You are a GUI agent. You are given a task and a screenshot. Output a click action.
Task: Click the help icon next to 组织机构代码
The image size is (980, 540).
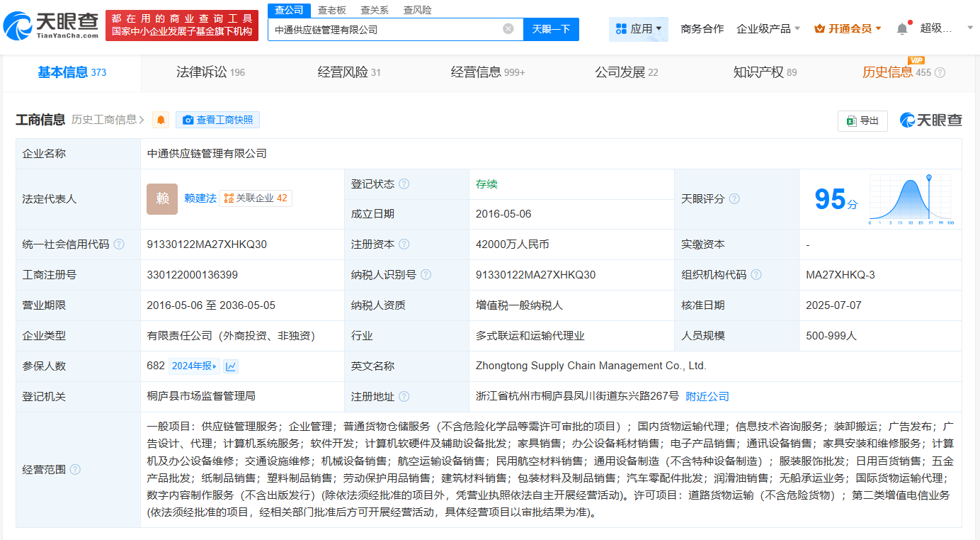tap(756, 275)
